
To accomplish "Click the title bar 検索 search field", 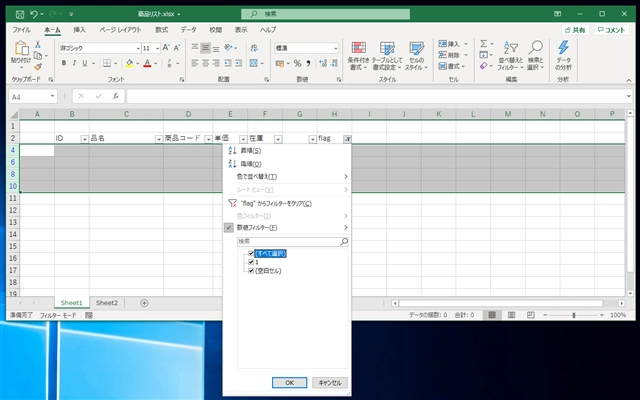I will pyautogui.click(x=325, y=14).
